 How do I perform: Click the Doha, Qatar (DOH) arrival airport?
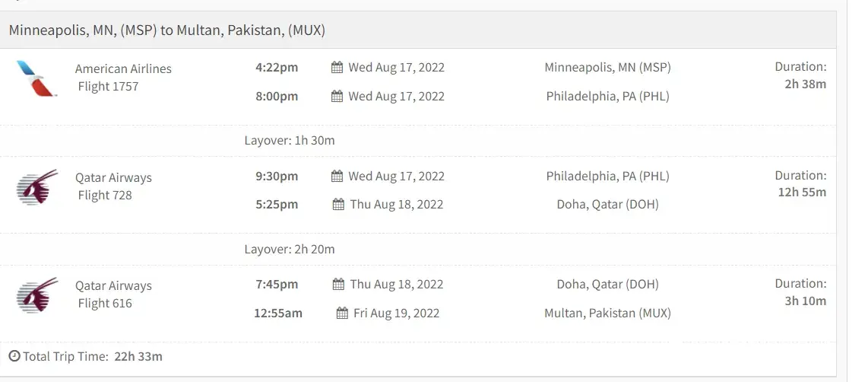(607, 205)
